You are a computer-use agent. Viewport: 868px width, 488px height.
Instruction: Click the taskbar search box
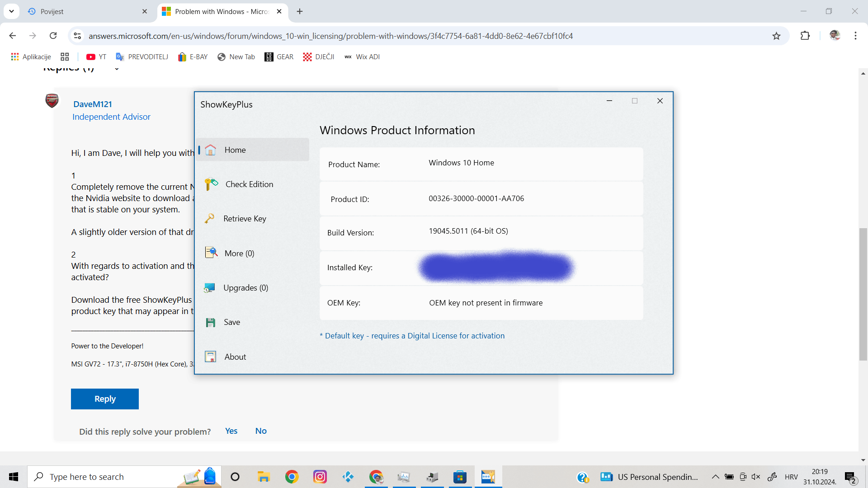tap(124, 477)
